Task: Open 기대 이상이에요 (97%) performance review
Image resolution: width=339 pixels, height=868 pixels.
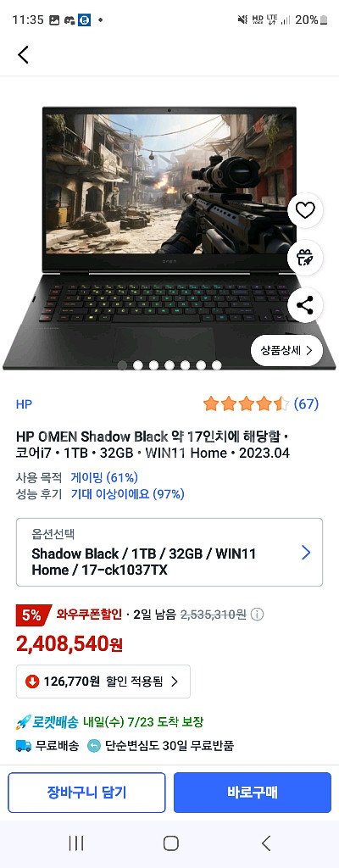Action: pos(127,494)
